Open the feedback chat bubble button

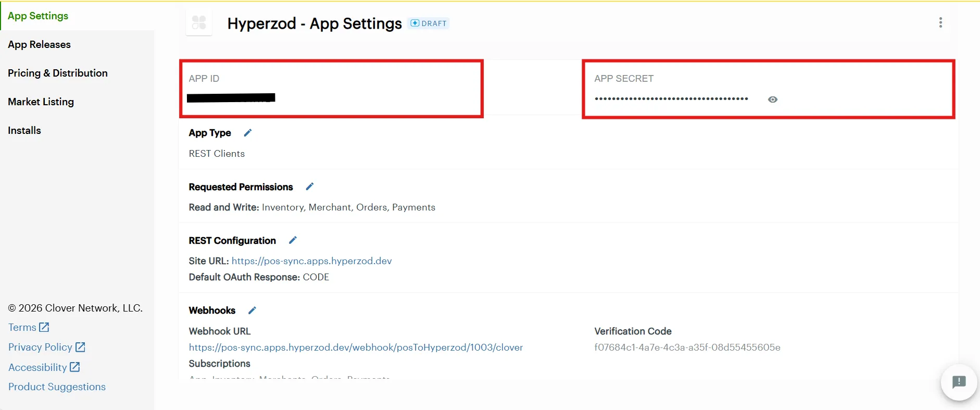coord(959,382)
